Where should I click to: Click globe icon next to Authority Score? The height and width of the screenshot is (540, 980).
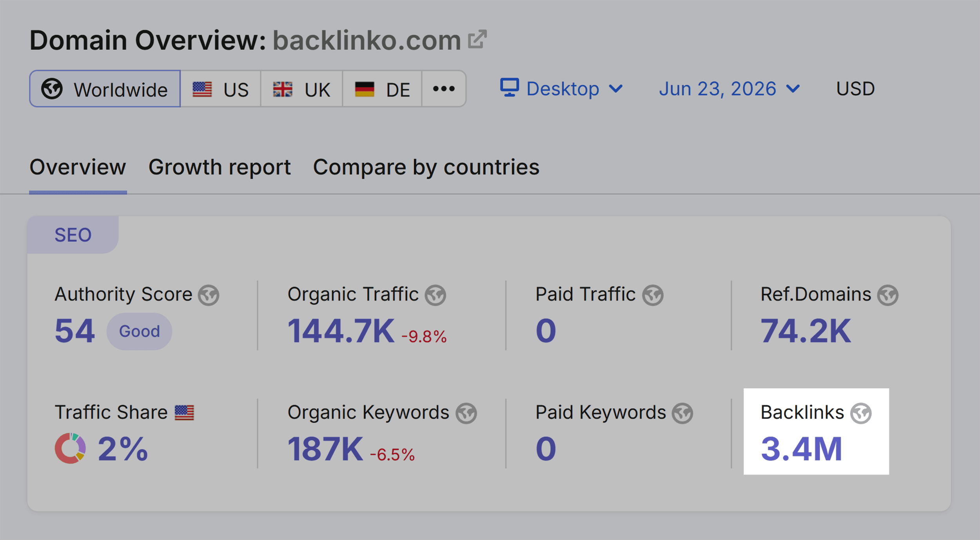[x=208, y=295]
